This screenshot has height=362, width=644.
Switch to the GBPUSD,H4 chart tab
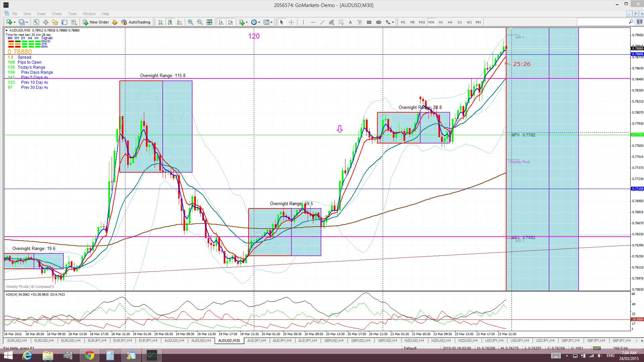pos(334,341)
